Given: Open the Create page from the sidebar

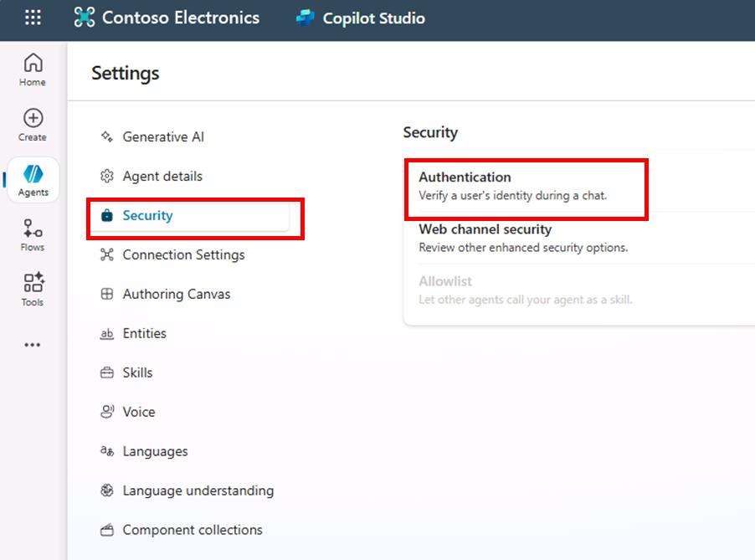Looking at the screenshot, I should click(x=33, y=125).
